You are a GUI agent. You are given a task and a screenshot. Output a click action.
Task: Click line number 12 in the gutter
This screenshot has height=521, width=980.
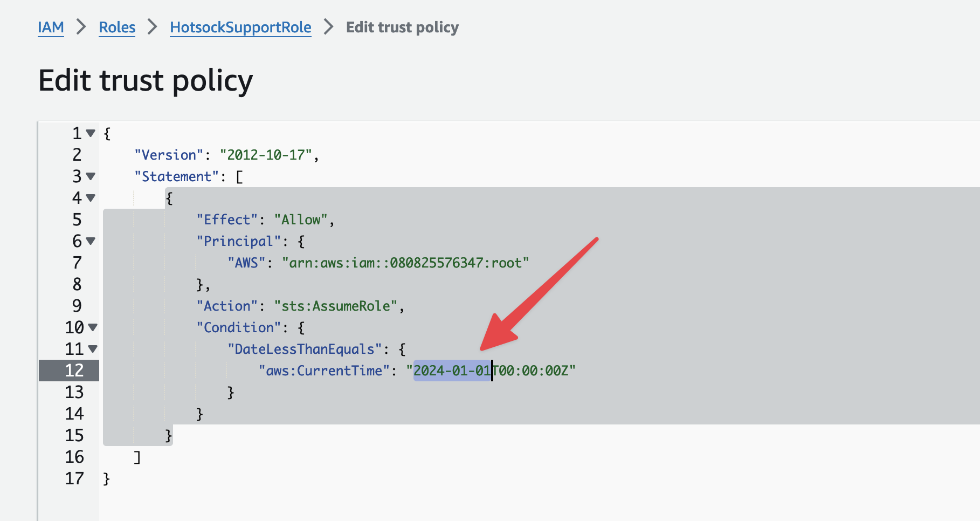74,371
